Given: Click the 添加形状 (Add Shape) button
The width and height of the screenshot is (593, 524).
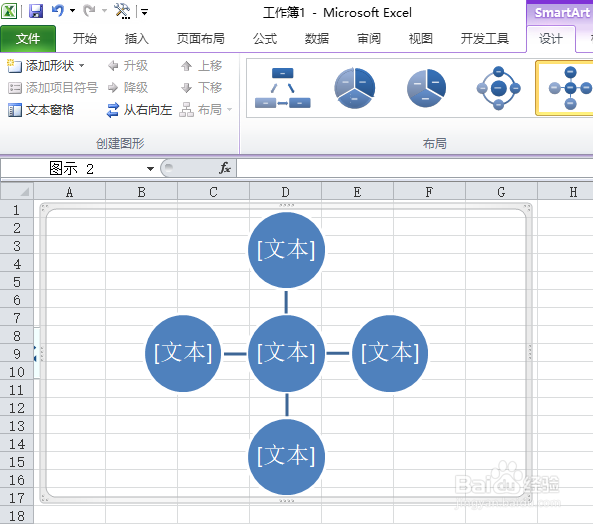Looking at the screenshot, I should pyautogui.click(x=41, y=66).
